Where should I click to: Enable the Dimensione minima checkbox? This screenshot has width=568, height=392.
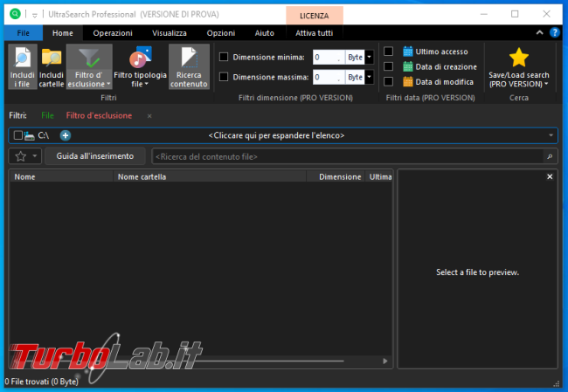pos(224,58)
